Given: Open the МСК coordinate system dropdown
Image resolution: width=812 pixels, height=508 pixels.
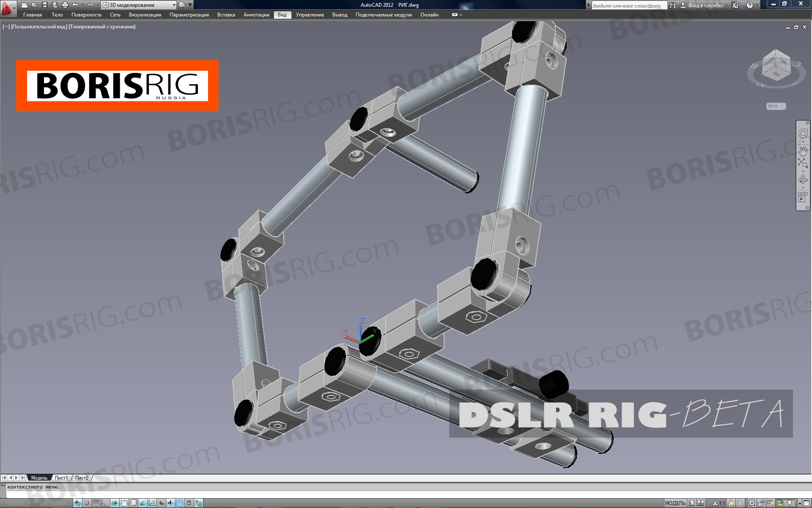Looking at the screenshot, I should pyautogui.click(x=776, y=106).
